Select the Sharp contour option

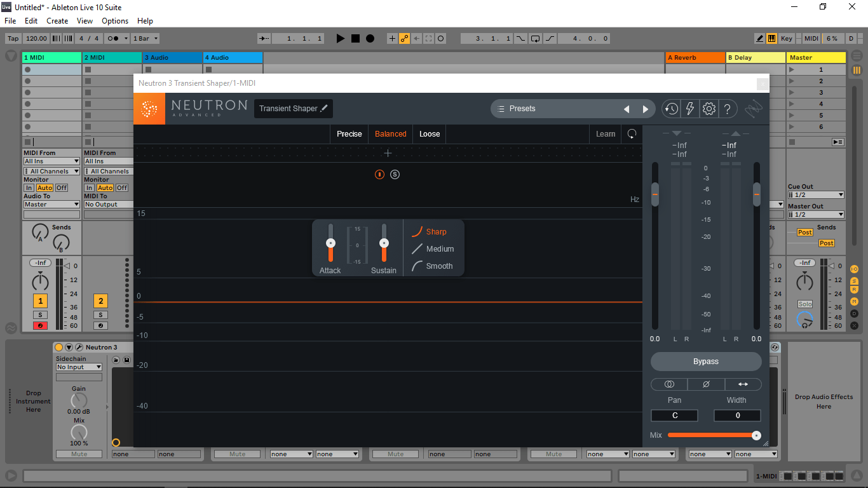pyautogui.click(x=429, y=232)
